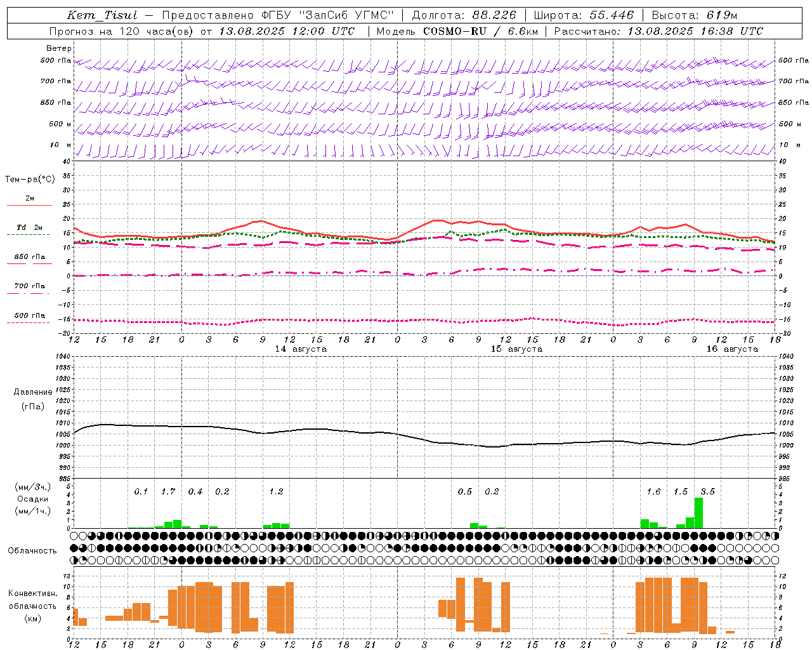Click the 700 гПа temperature legend entry
The width and height of the screenshot is (812, 650).
click(x=29, y=286)
